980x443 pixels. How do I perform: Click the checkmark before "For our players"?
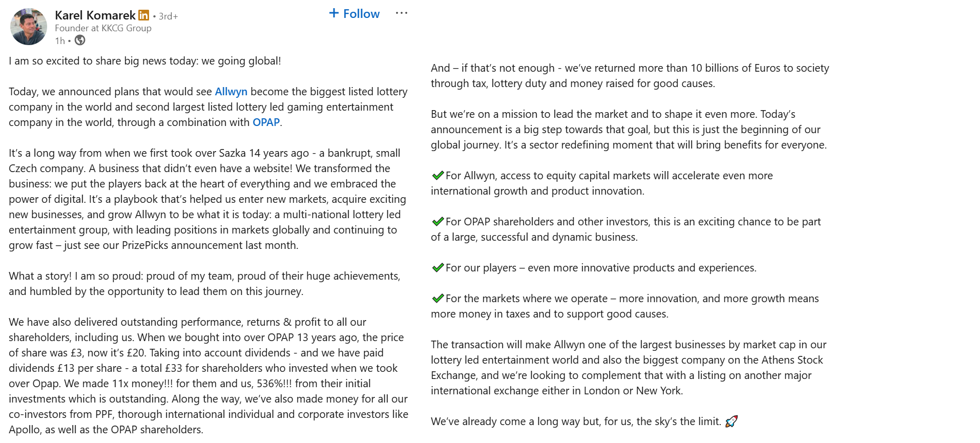tap(438, 268)
